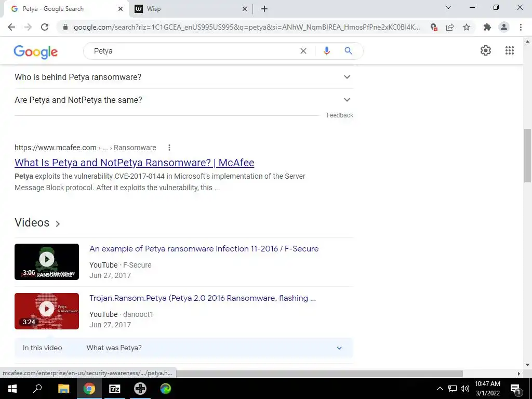Image resolution: width=532 pixels, height=399 pixels.
Task: Open the Chrome three-dot menu
Action: click(521, 27)
